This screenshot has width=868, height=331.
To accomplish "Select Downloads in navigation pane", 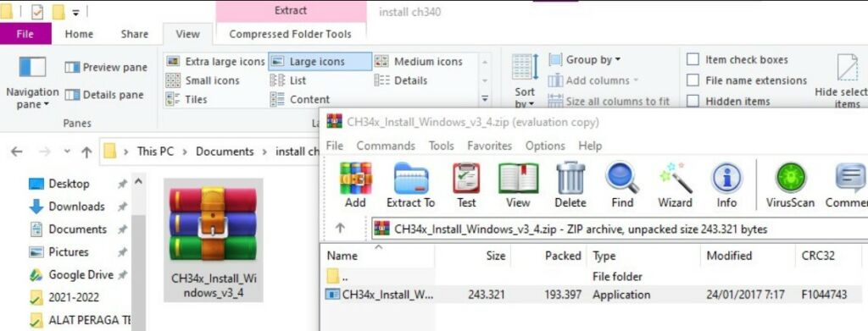I will coord(76,206).
